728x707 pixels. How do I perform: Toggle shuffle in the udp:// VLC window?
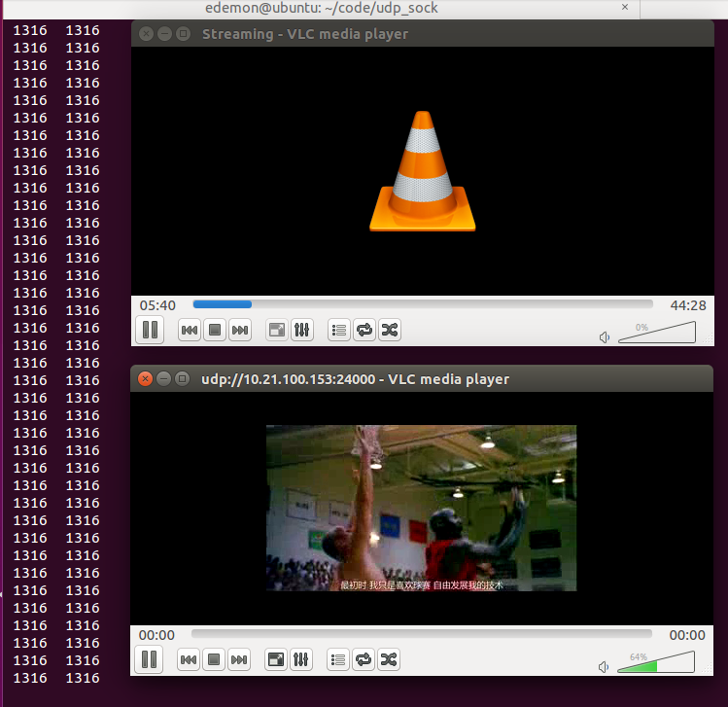tap(389, 659)
